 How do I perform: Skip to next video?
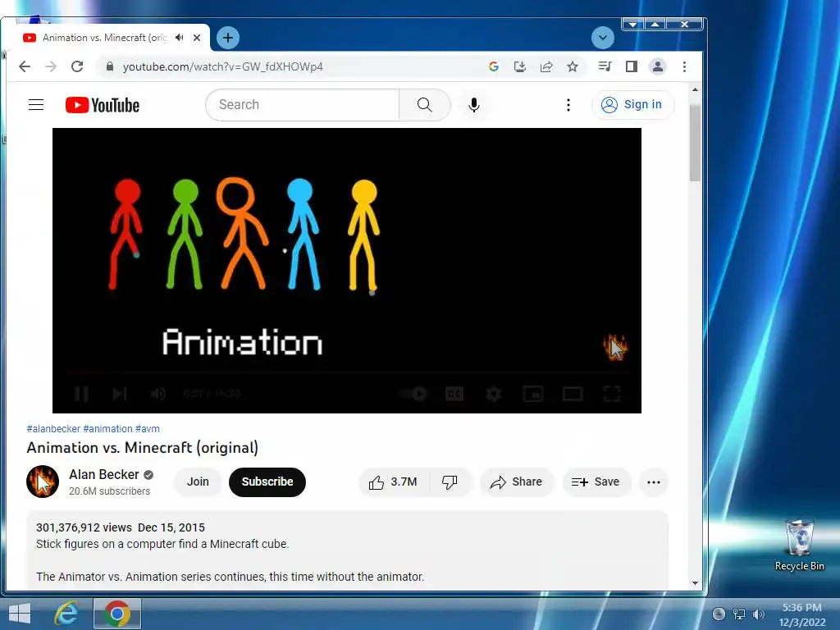point(120,394)
